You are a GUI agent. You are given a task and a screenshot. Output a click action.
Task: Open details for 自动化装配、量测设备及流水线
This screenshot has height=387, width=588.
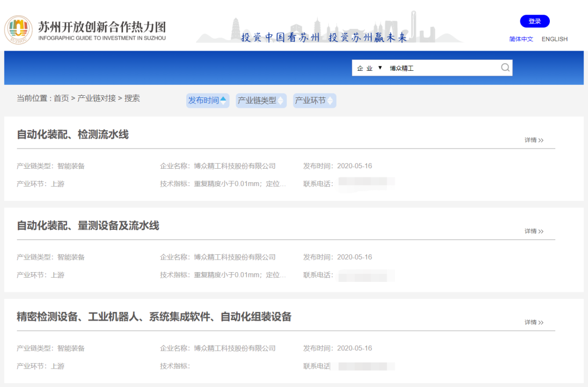point(533,231)
